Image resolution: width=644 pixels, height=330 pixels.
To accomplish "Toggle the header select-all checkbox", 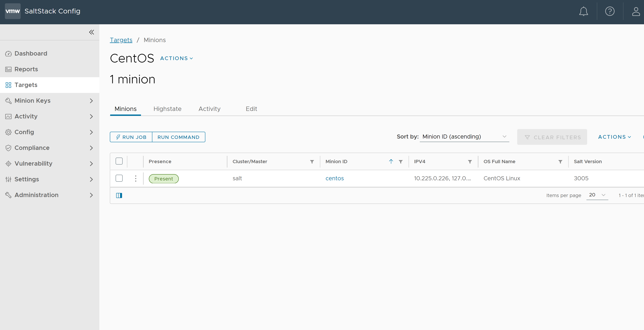I will click(x=119, y=161).
